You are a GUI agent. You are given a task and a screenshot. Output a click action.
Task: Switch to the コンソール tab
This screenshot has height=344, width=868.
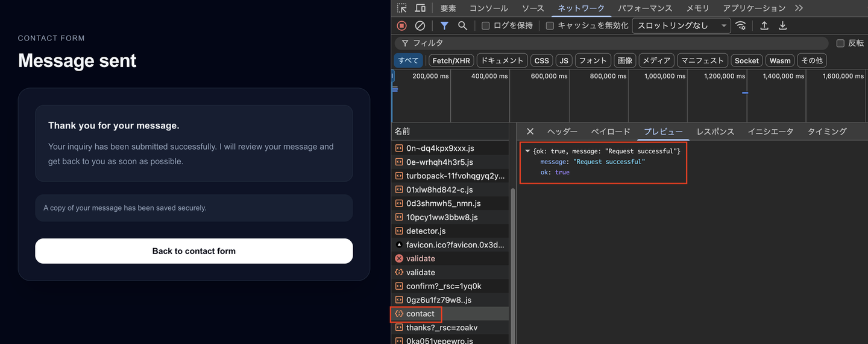tap(488, 8)
